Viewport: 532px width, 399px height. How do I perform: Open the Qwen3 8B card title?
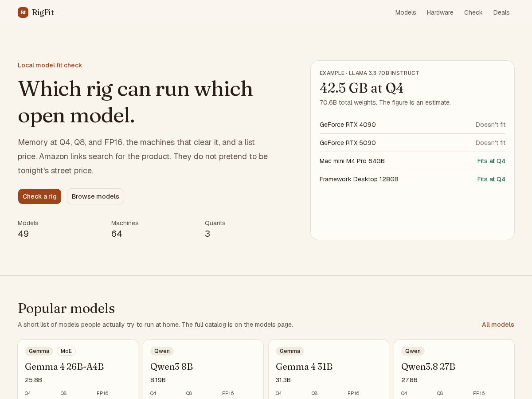172,367
